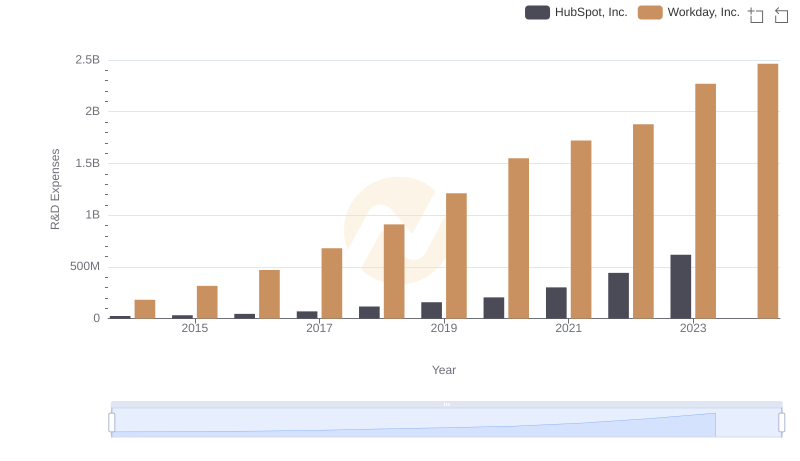
Task: Select the 2019 HubSpot bar
Action: [x=432, y=311]
